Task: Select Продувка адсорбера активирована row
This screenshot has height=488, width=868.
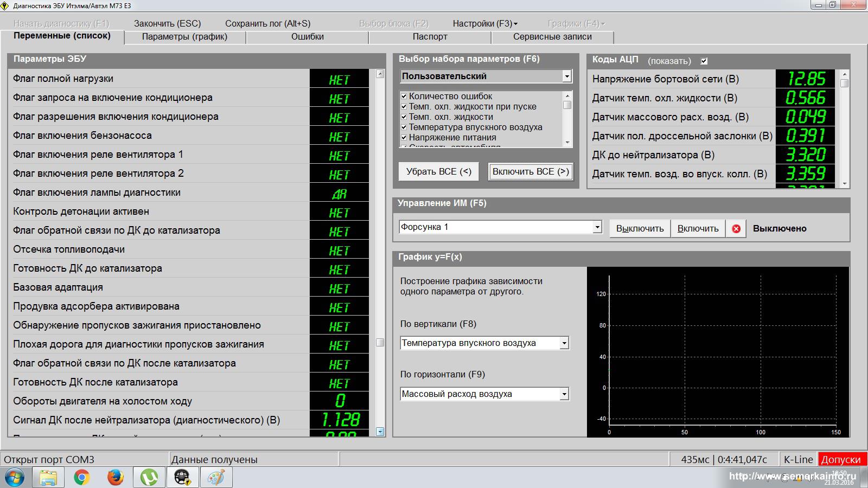Action: 188,306
